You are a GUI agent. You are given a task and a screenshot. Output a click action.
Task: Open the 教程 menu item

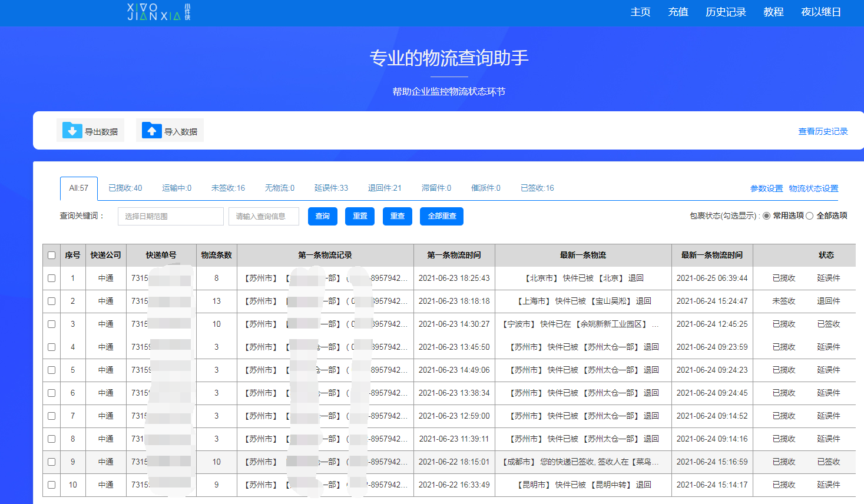[773, 12]
